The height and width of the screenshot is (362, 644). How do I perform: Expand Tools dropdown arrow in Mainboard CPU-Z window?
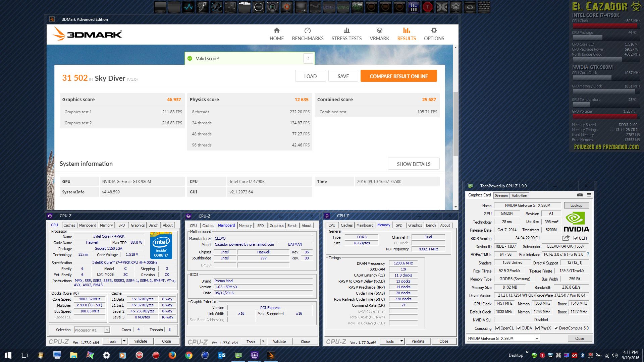263,342
